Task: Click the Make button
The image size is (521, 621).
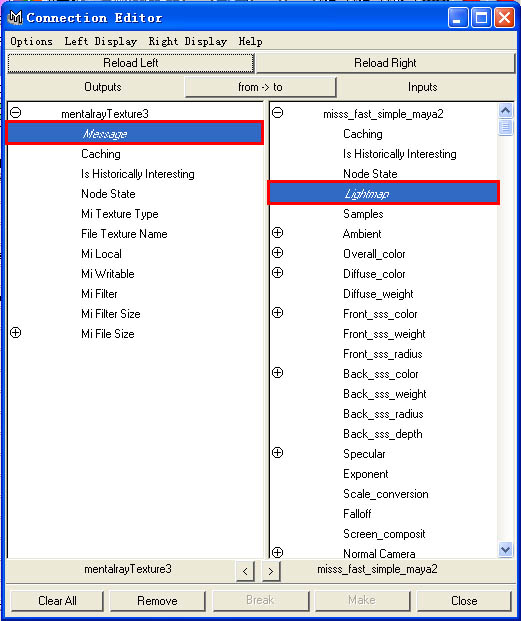Action: (362, 601)
